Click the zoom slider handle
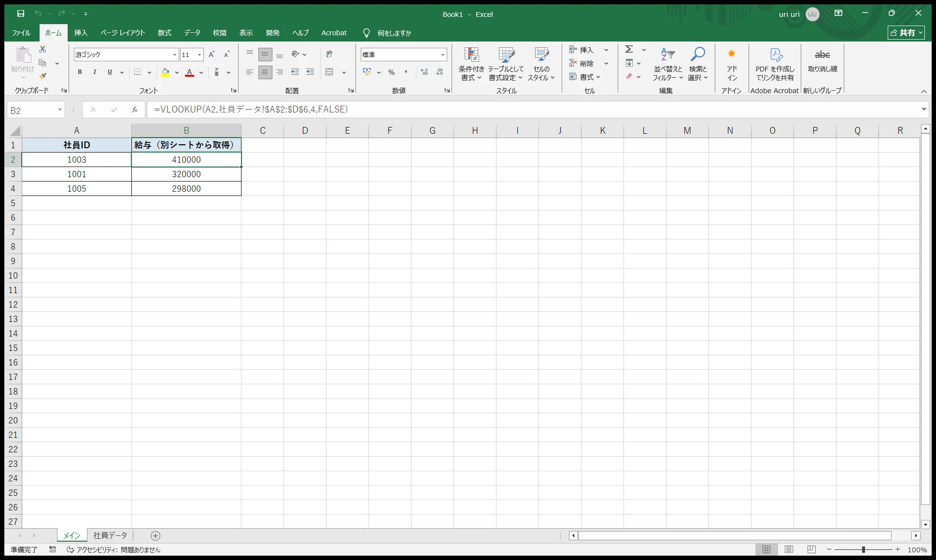The width and height of the screenshot is (936, 560). (x=863, y=549)
